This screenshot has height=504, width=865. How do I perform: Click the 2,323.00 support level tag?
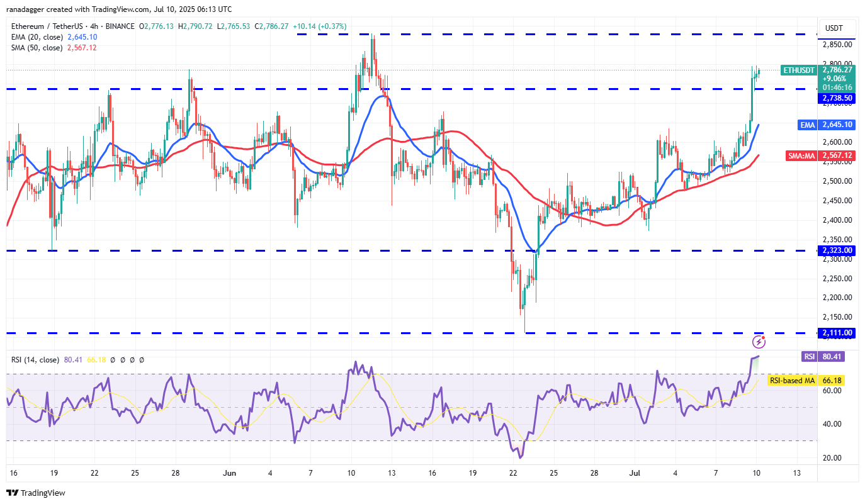coord(836,250)
